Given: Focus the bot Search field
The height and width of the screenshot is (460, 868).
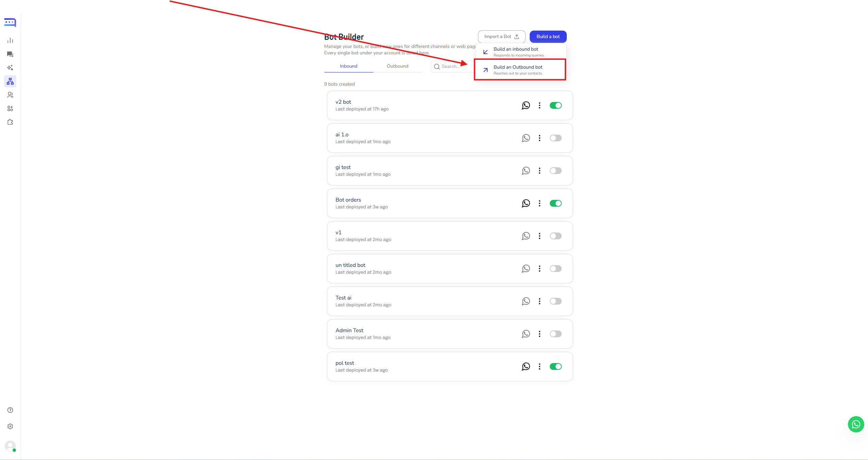Looking at the screenshot, I should 453,66.
